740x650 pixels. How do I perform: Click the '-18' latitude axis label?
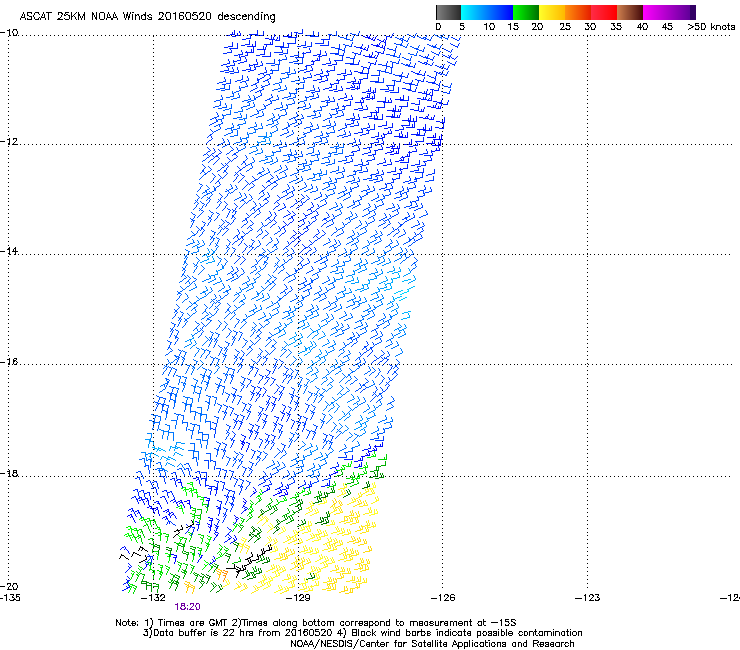coord(9,473)
